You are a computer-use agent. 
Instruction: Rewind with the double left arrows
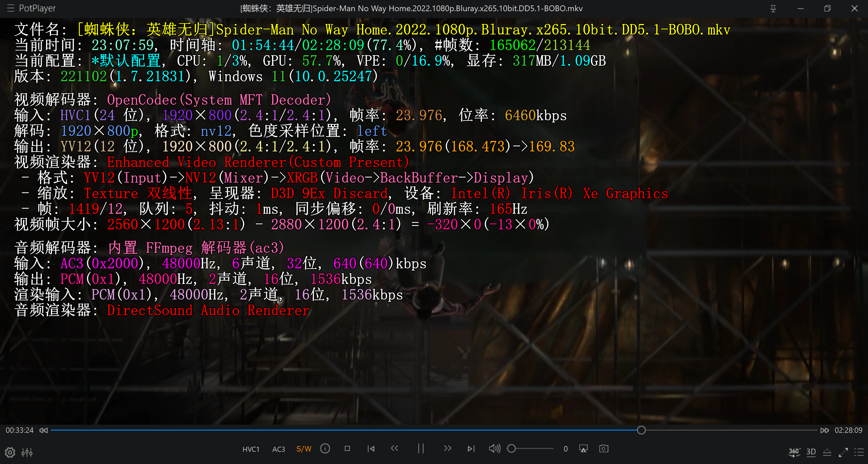pos(394,448)
